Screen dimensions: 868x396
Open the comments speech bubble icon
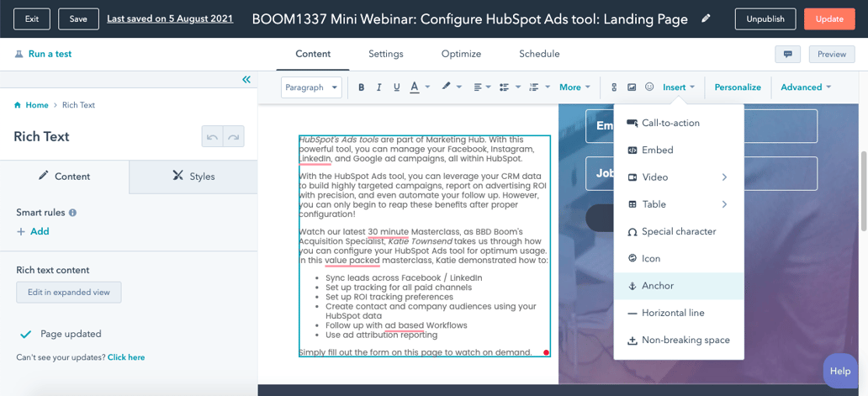coord(788,54)
